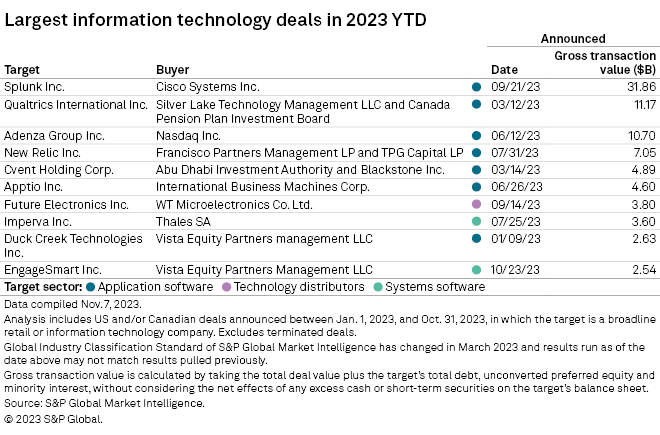Click the sector dot in the Adenza Group row
Image resolution: width=660 pixels, height=435 pixels.
point(476,135)
